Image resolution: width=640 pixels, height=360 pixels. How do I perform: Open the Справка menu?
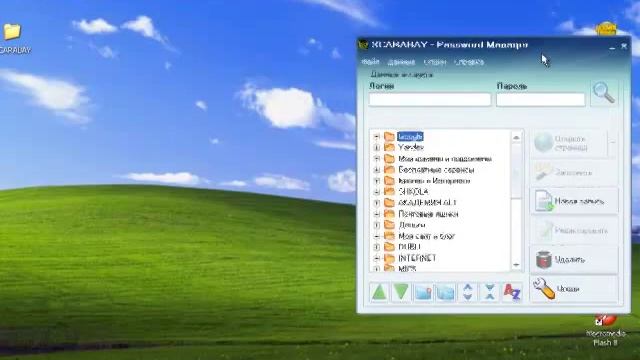point(469,62)
